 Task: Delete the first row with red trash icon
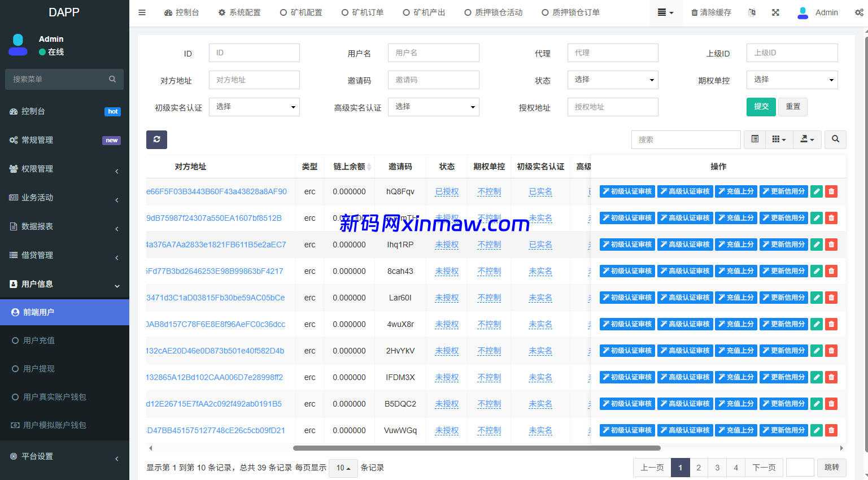click(831, 191)
